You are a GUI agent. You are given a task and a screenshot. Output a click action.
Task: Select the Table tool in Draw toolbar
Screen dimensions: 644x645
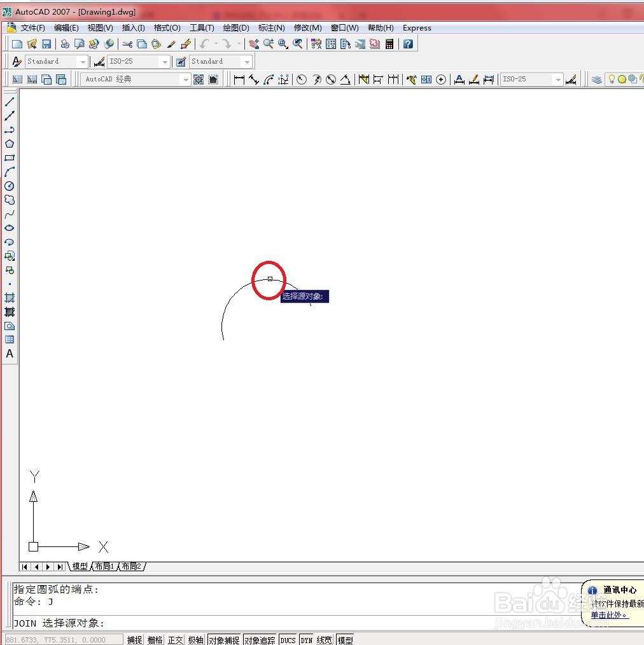point(10,340)
